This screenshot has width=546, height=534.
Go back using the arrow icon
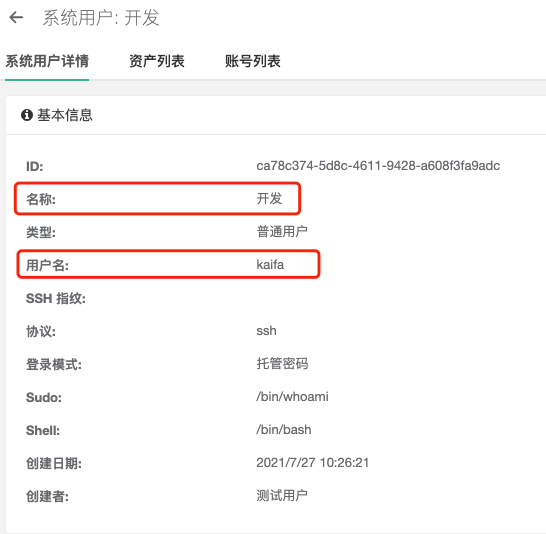tap(16, 17)
